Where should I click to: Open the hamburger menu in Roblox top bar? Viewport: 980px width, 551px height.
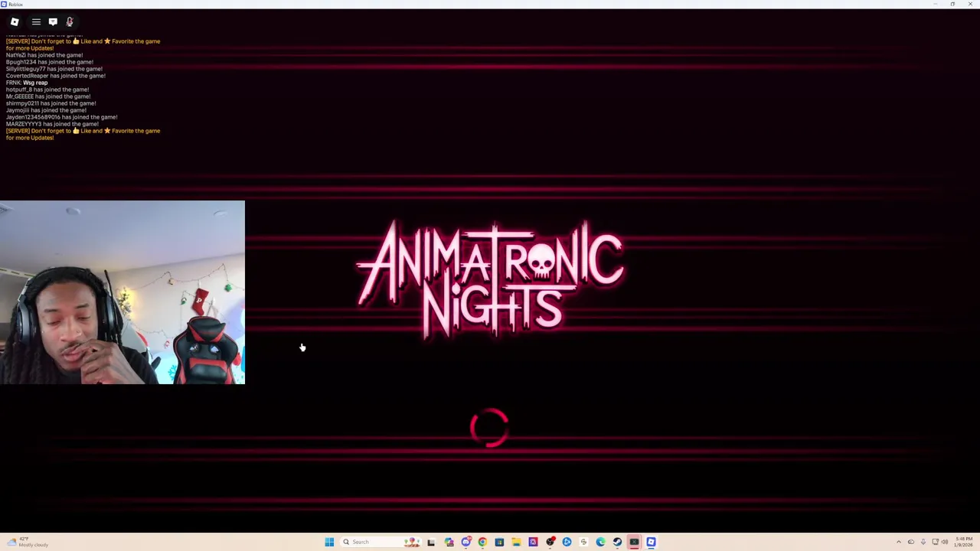pos(36,21)
